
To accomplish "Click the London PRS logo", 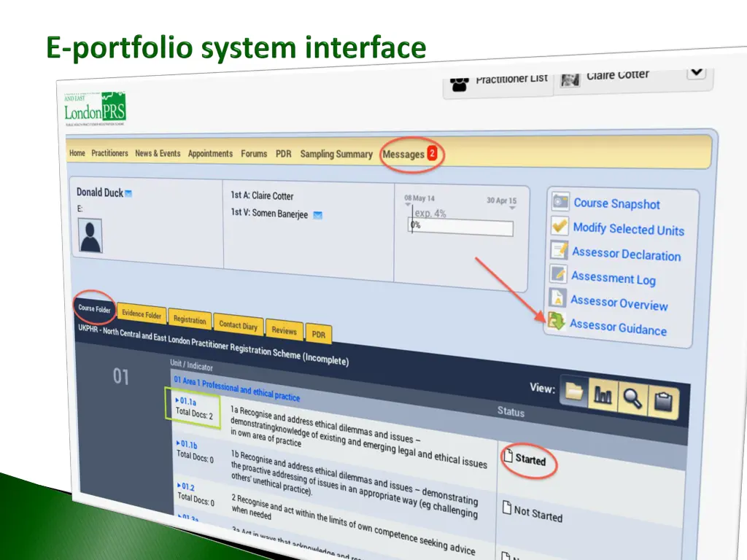I will (95, 109).
